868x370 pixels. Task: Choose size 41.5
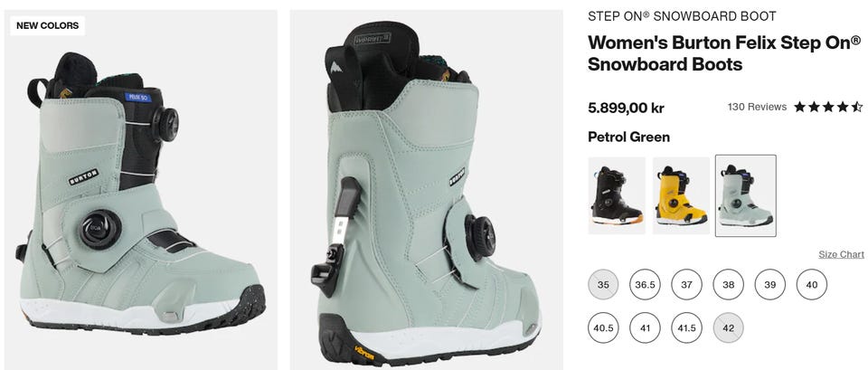(x=686, y=327)
